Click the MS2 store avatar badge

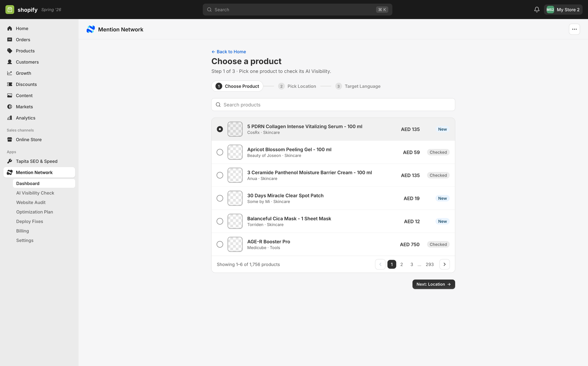tap(550, 10)
